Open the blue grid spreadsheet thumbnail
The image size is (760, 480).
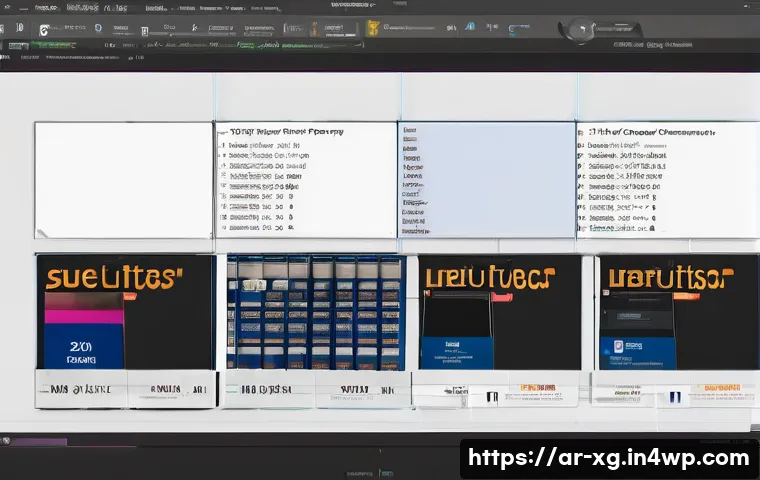[x=316, y=312]
